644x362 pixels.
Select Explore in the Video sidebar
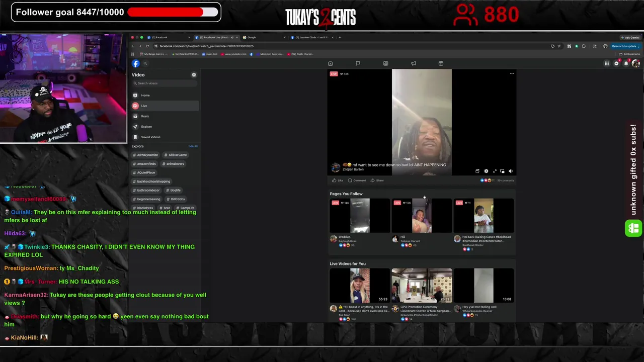coord(165,127)
